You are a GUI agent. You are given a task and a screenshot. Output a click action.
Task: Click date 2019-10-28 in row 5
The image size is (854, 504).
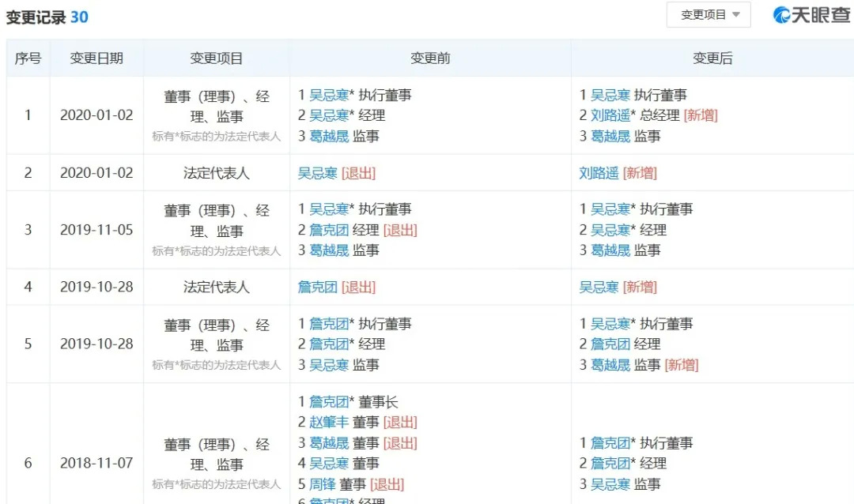(96, 344)
